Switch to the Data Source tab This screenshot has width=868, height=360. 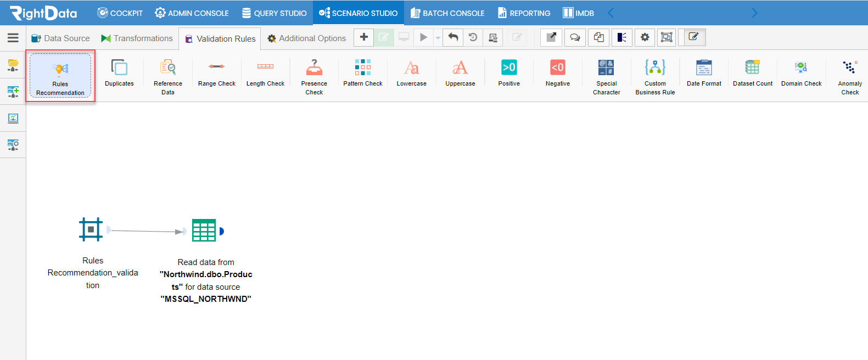[x=60, y=38]
